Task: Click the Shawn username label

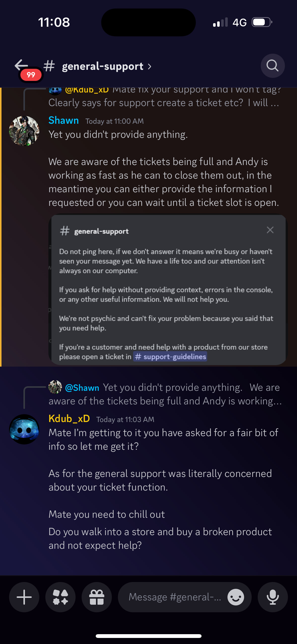Action: click(63, 120)
